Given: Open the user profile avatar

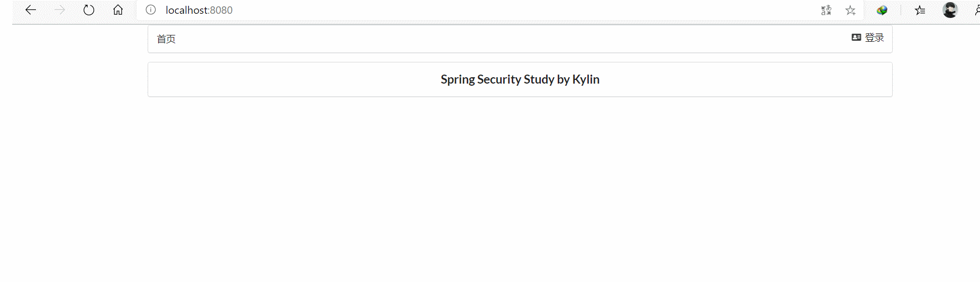Looking at the screenshot, I should pyautogui.click(x=950, y=10).
